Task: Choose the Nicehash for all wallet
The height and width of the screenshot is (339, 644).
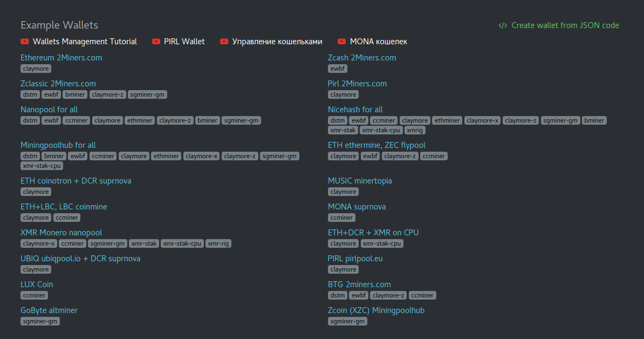Action: click(355, 110)
